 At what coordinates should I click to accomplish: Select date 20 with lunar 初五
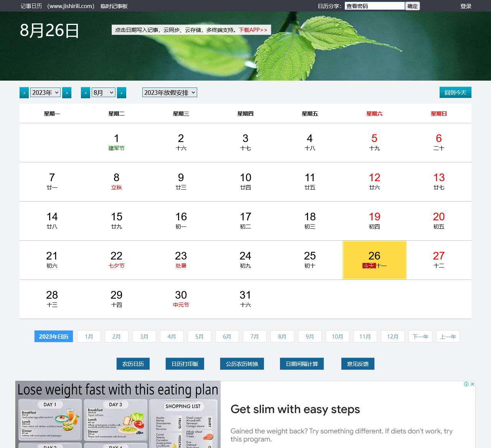pos(439,221)
